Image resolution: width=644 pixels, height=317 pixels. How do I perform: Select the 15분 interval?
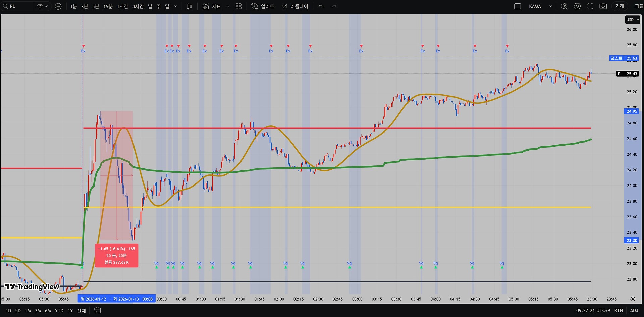pyautogui.click(x=108, y=6)
